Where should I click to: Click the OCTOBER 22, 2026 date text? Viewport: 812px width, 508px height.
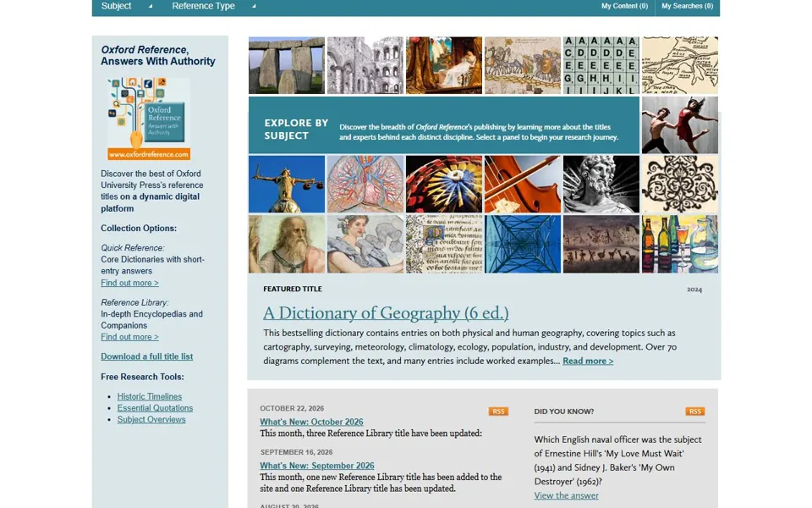pos(292,408)
